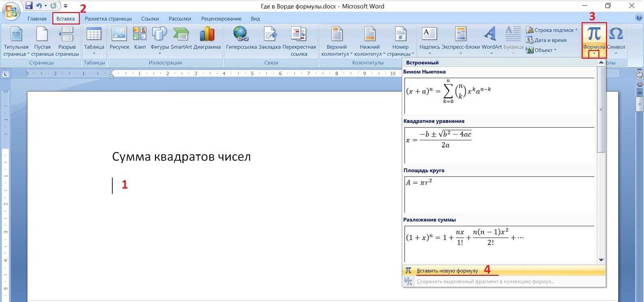Click the Drop cap (Буквица) button
The height and width of the screenshot is (302, 644).
(513, 41)
